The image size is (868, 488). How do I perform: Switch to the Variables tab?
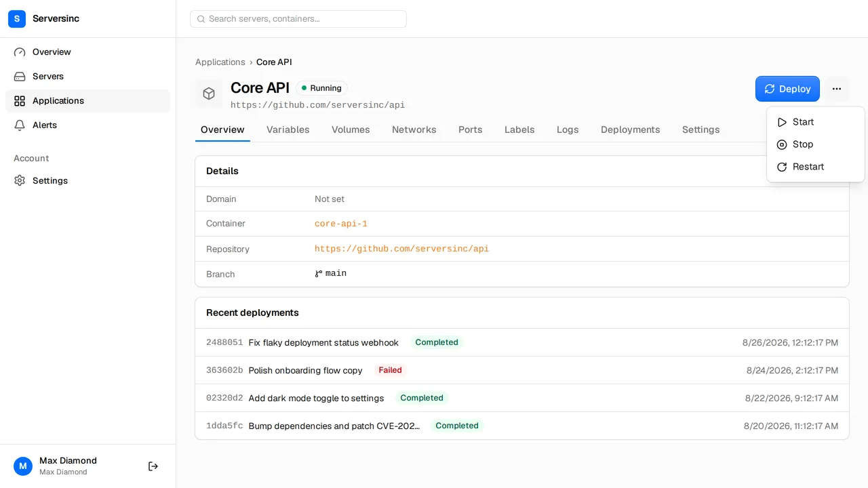pyautogui.click(x=288, y=129)
